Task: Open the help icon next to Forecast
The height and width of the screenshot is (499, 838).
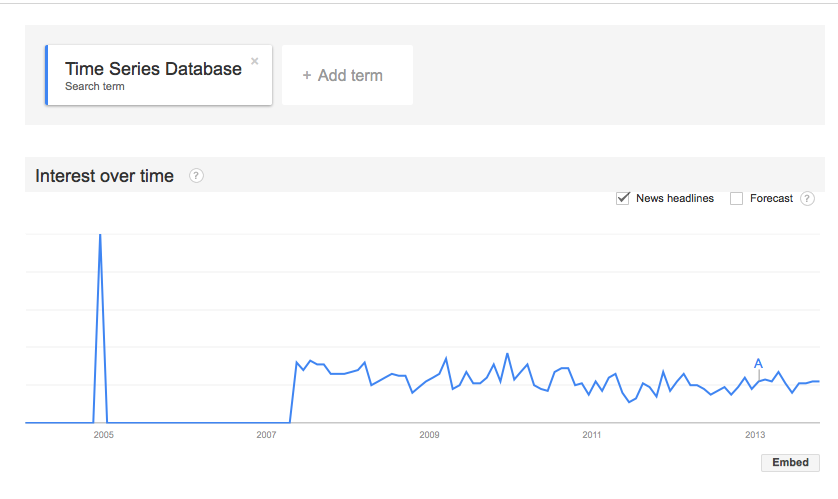Action: tap(807, 199)
